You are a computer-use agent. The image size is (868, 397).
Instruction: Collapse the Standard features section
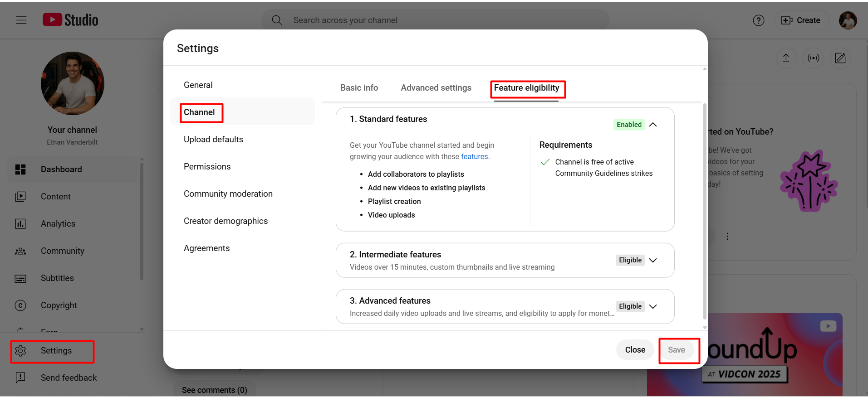(x=653, y=125)
